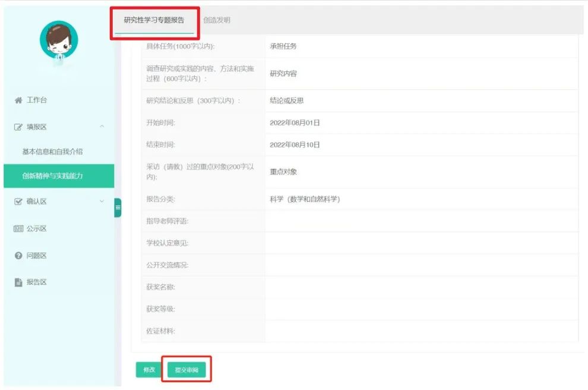Click the 科学（数学和自然科学） category value
This screenshot has width=588, height=390.
click(304, 199)
